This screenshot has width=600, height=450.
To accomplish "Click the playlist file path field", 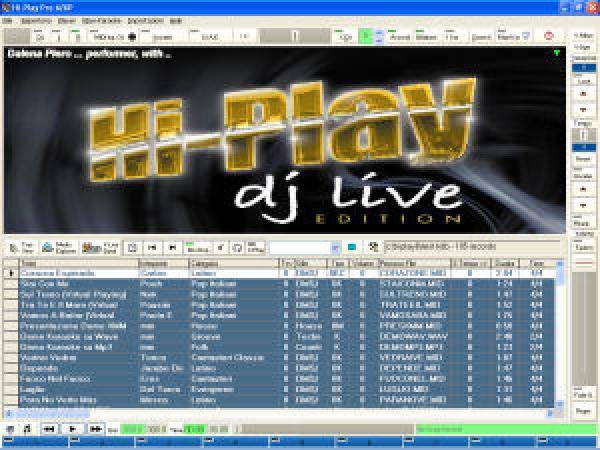I will [471, 247].
